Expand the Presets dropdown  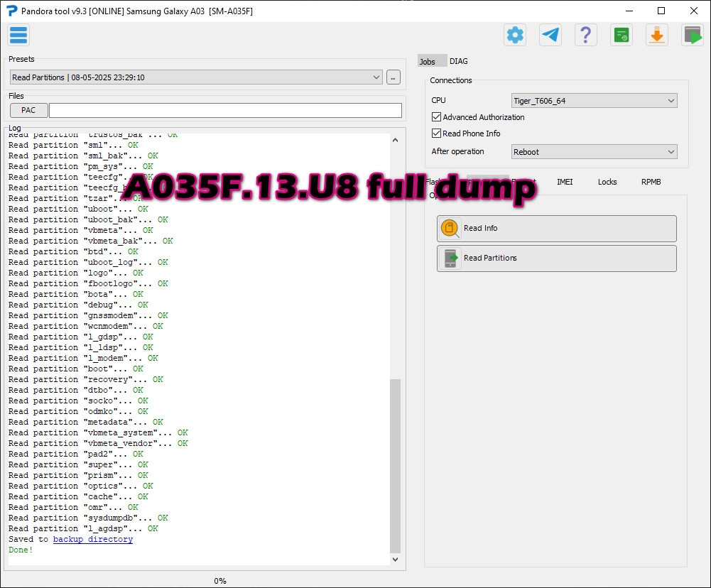(x=376, y=77)
